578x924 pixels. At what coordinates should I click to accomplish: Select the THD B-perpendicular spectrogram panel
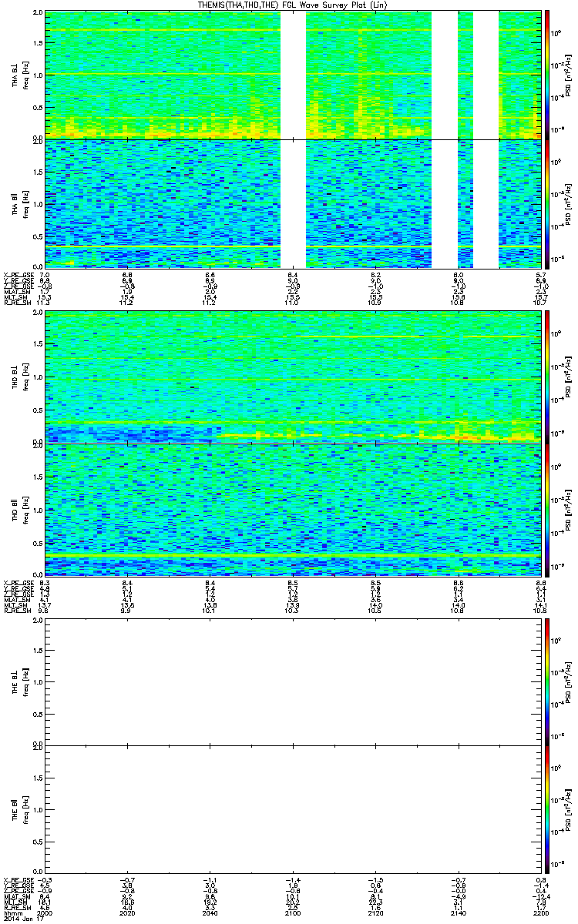292,376
